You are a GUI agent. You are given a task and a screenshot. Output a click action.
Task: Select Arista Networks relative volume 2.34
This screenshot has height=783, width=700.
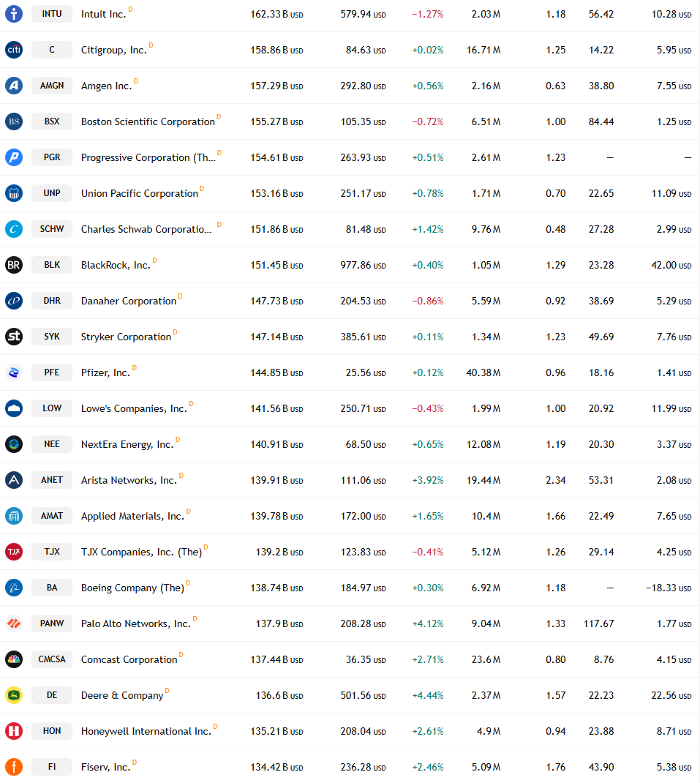tap(556, 480)
